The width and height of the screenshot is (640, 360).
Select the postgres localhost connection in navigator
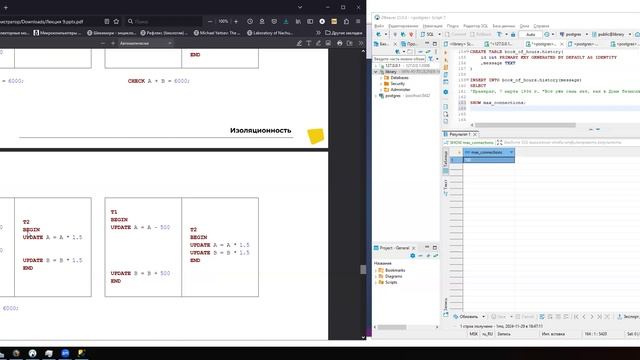[392, 96]
